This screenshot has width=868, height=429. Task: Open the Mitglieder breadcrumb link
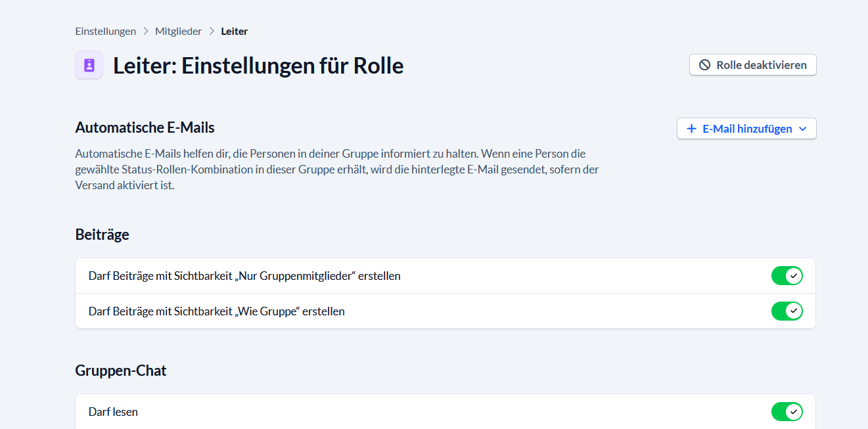point(178,31)
